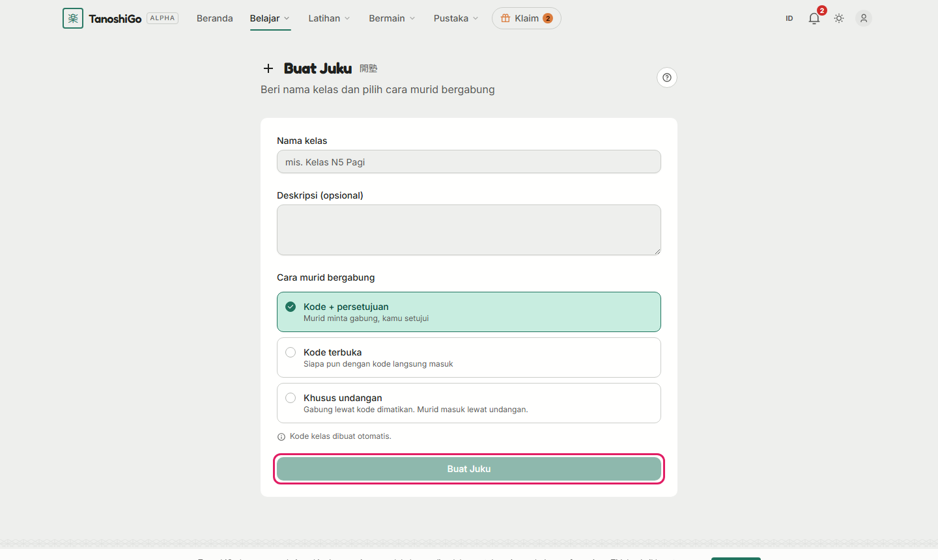Click the text 'Kode kelas dibuat otomatis.'
This screenshot has width=938, height=560.
coord(341,436)
